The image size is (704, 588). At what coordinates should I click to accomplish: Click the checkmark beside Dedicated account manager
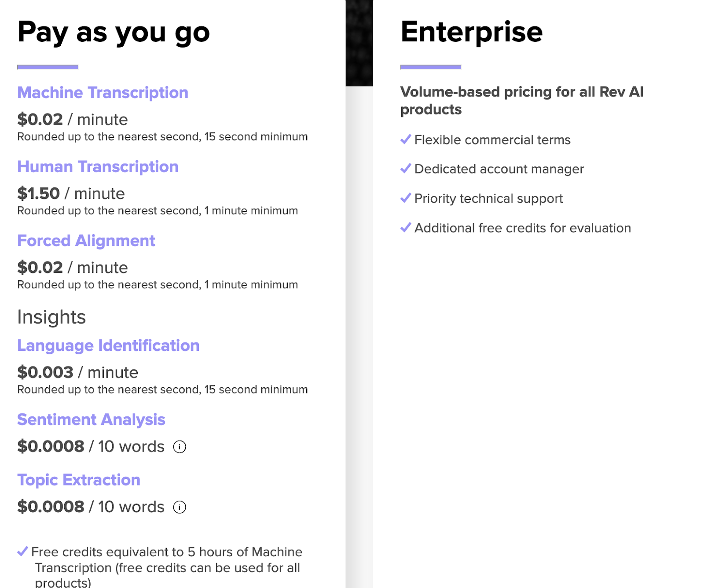tap(406, 169)
